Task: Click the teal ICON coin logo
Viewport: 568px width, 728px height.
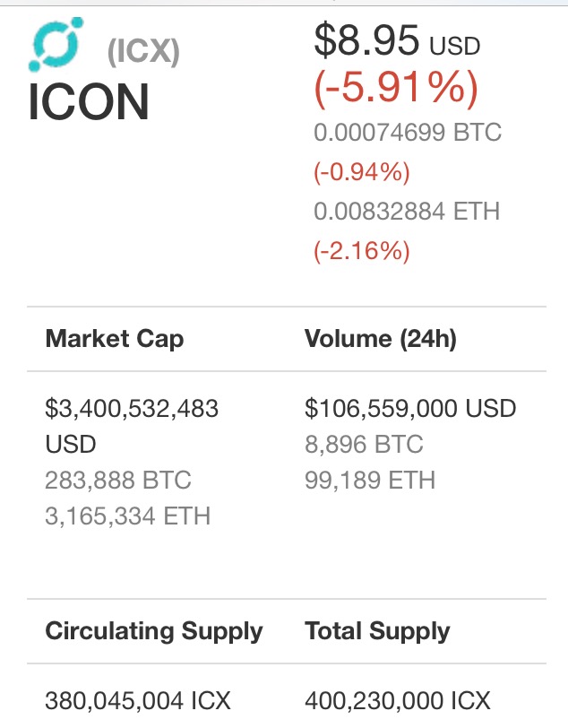Action: pyautogui.click(x=56, y=44)
